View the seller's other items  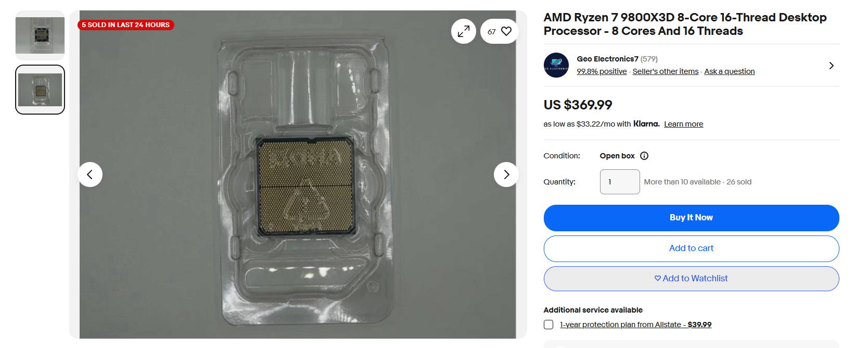coord(666,71)
